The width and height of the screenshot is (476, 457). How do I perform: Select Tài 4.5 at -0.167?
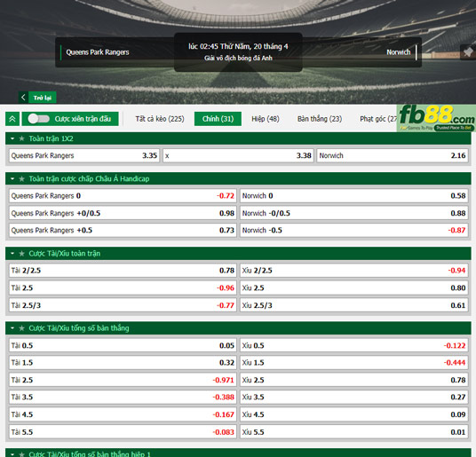pyautogui.click(x=123, y=414)
